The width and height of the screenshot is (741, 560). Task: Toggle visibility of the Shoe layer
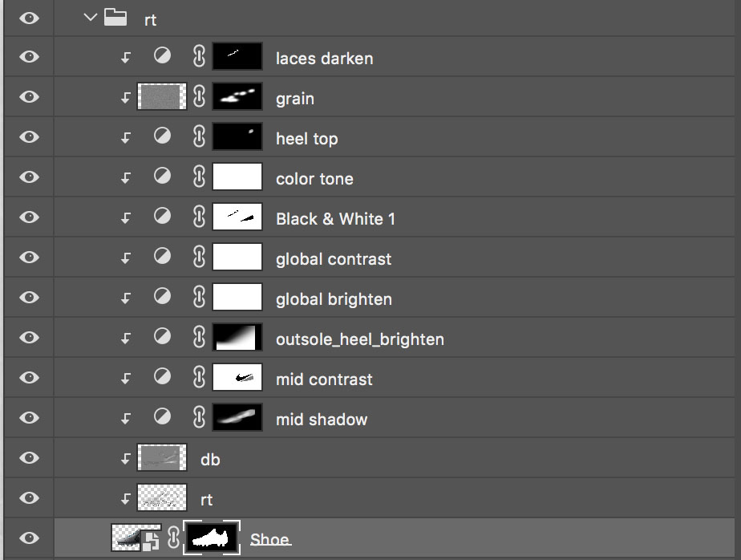pyautogui.click(x=30, y=538)
